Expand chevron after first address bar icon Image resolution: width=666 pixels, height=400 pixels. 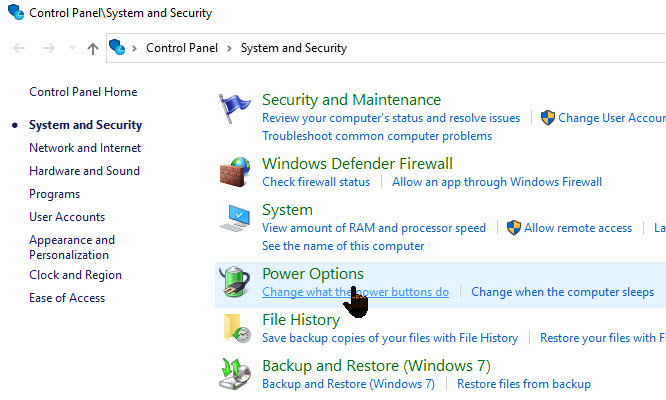coord(136,48)
